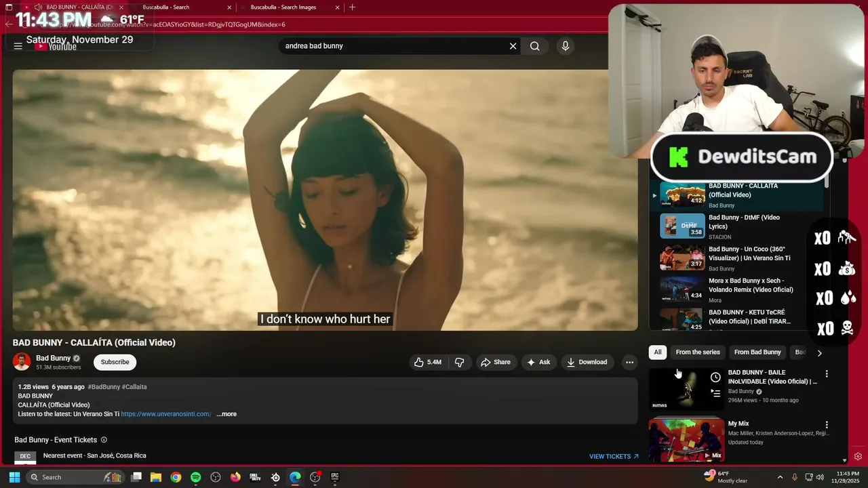Open Firefox from the taskbar
This screenshot has width=868, height=488.
tap(235, 477)
